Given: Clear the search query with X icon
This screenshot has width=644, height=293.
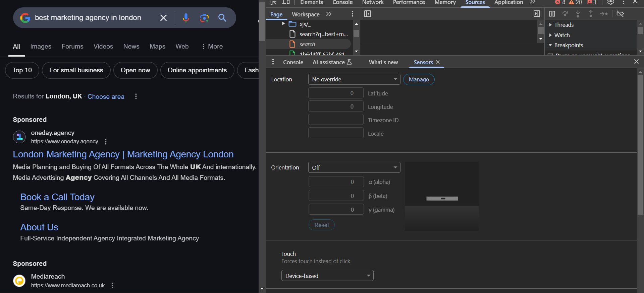Looking at the screenshot, I should [x=163, y=18].
